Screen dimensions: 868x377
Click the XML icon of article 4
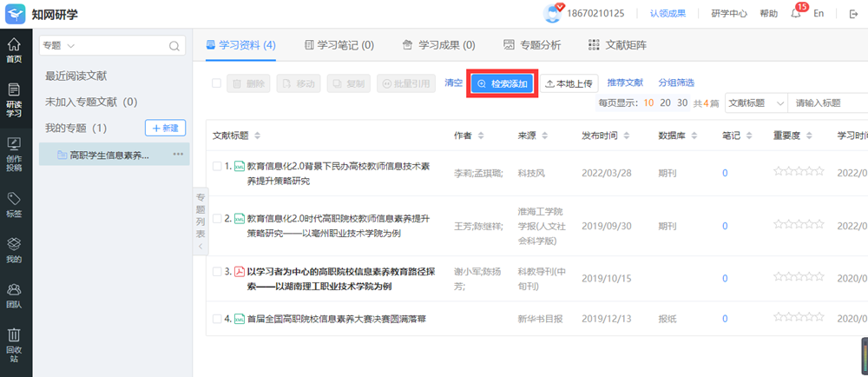(x=240, y=319)
